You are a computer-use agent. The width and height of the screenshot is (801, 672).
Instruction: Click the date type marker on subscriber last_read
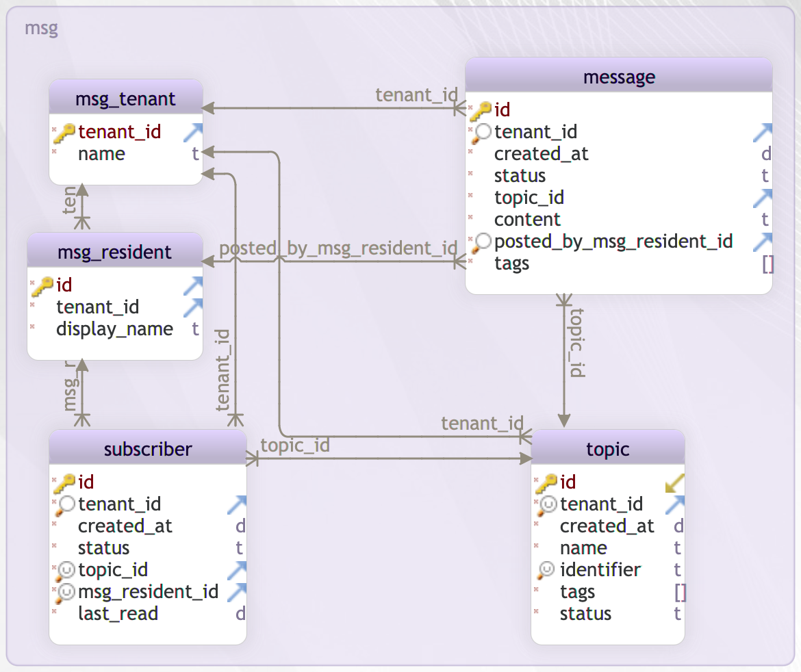pos(240,614)
